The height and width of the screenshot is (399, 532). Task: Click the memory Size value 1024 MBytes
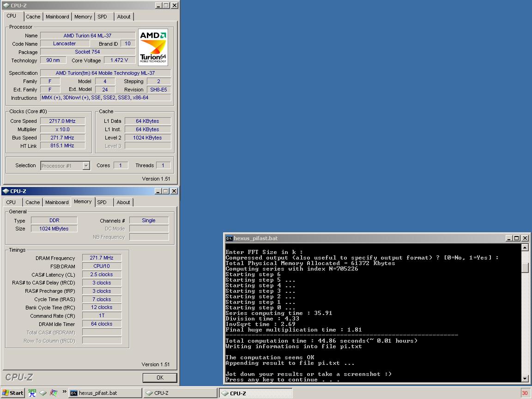pyautogui.click(x=54, y=229)
